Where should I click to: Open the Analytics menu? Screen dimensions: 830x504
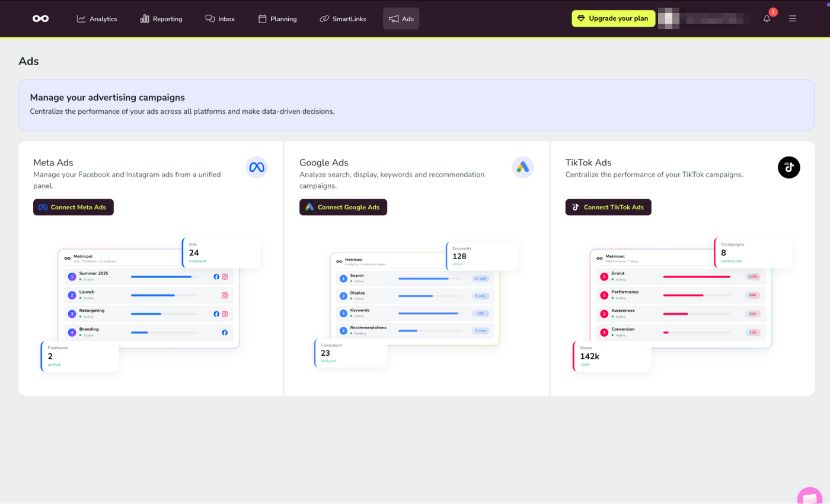point(97,18)
